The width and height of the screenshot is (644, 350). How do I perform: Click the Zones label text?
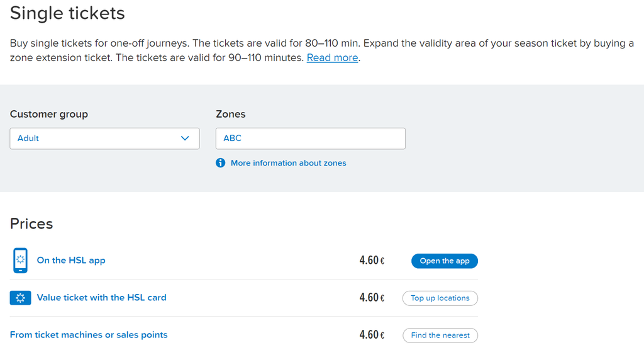pos(230,114)
